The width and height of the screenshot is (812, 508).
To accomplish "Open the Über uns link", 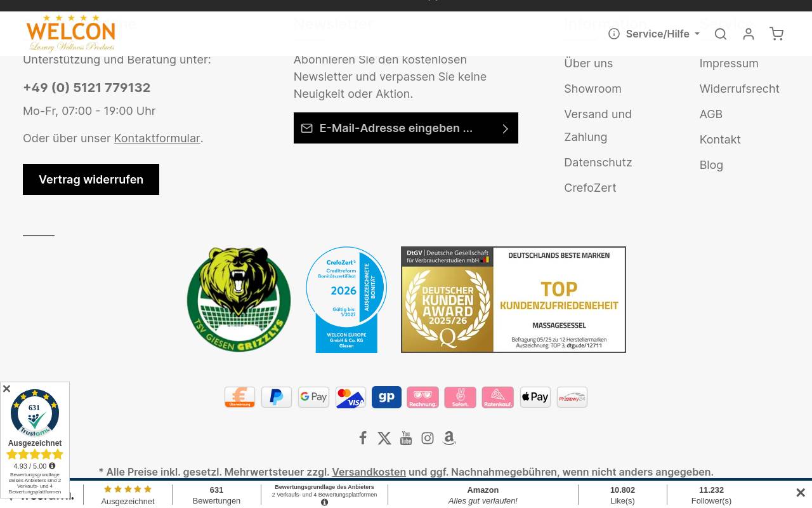I will [588, 63].
